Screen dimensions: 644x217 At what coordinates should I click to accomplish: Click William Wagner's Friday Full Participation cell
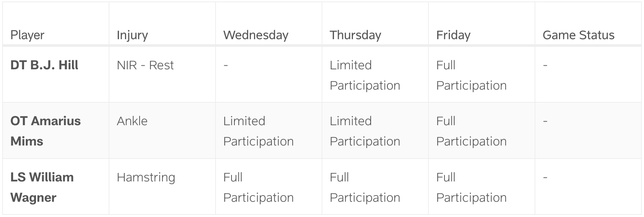click(471, 187)
